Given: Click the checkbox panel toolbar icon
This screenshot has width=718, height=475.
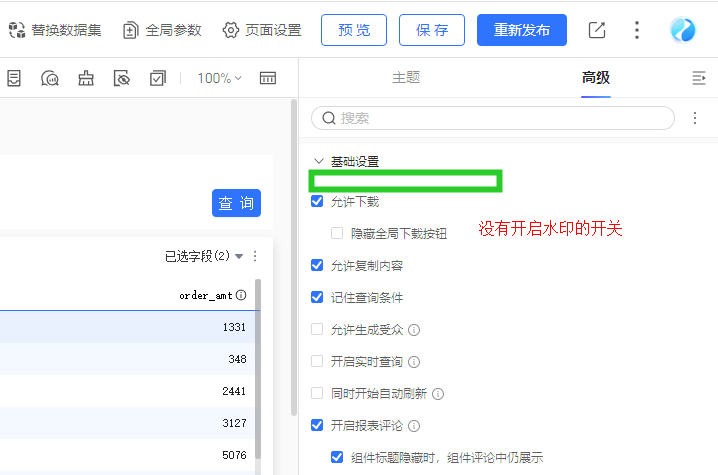Looking at the screenshot, I should (158, 78).
